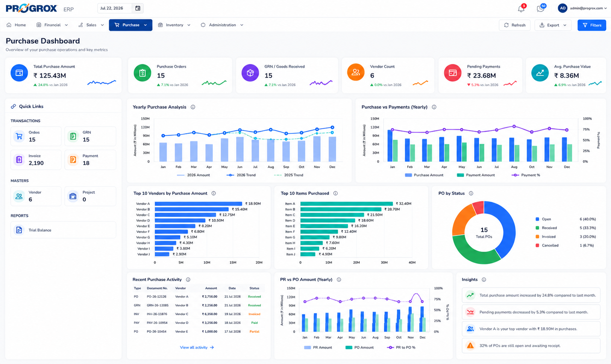
Task: Toggle the Payment % legend item
Action: tap(526, 175)
